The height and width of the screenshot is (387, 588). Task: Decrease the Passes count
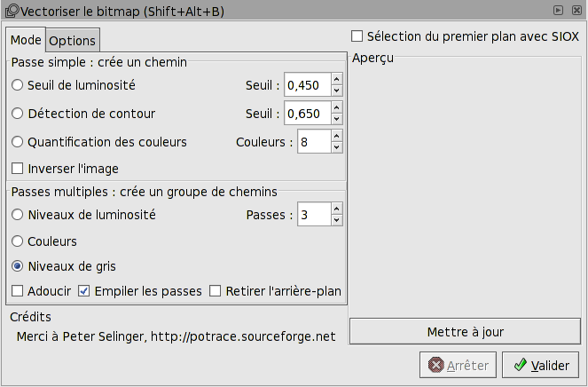point(336,220)
